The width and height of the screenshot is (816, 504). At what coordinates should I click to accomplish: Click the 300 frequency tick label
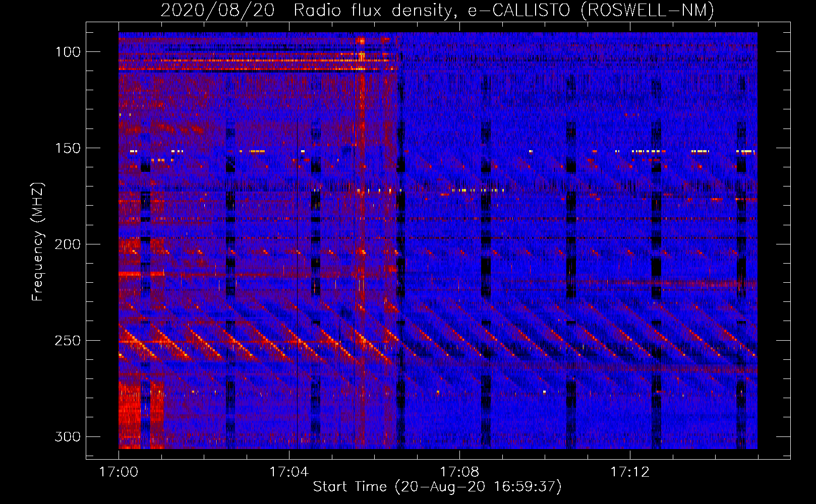[x=68, y=436]
